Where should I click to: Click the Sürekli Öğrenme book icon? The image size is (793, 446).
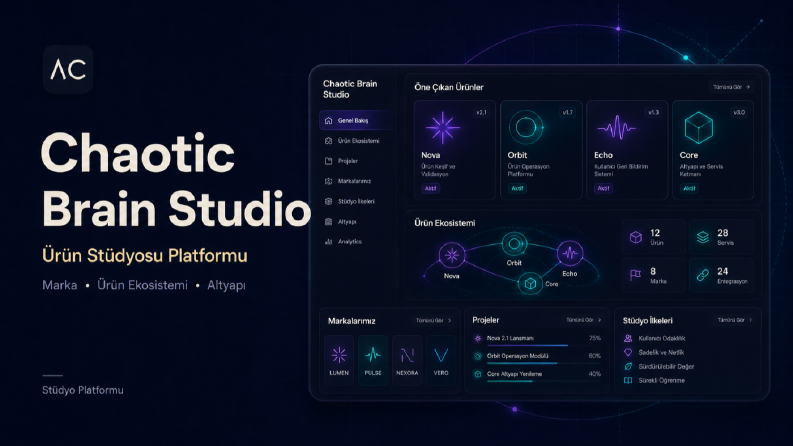628,380
